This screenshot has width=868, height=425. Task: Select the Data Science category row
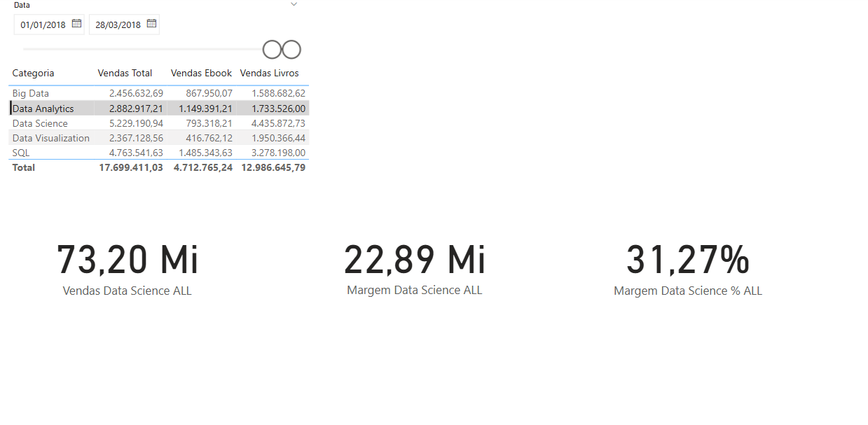(159, 123)
